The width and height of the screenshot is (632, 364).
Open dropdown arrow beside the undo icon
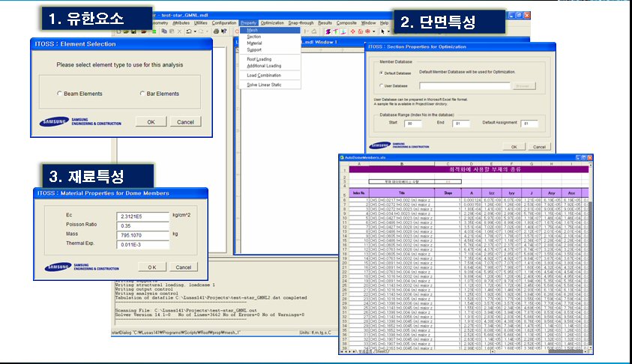(195, 31)
